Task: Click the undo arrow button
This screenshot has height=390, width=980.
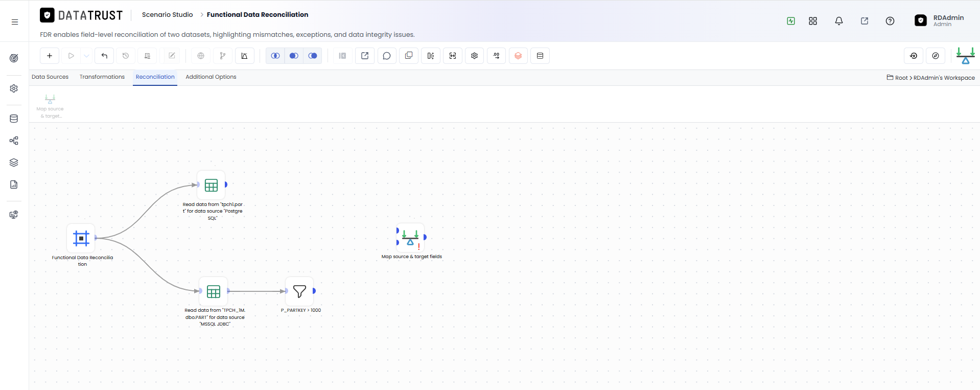Action: 104,56
